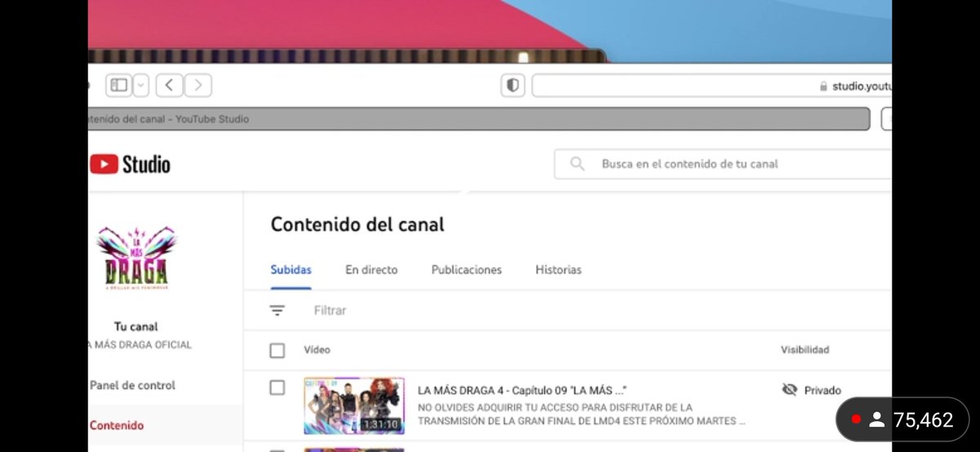Click the YouTube Studio logo
Image resolution: width=980 pixels, height=452 pixels.
pos(130,165)
